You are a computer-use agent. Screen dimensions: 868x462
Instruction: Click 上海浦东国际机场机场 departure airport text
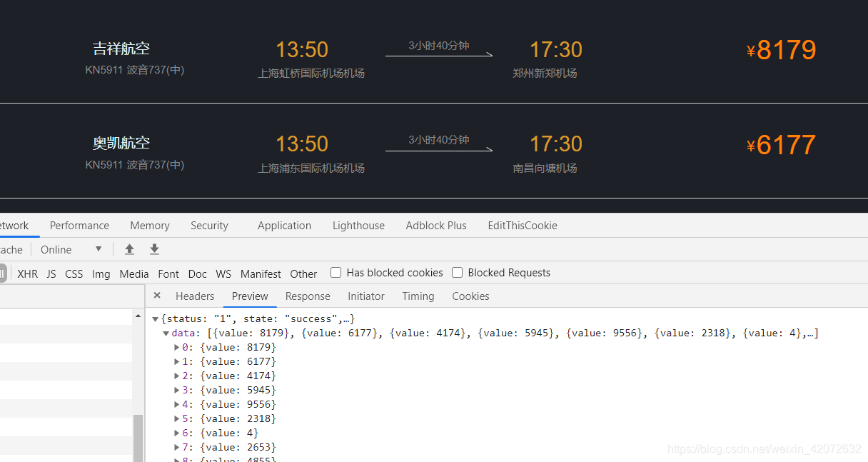(x=311, y=168)
